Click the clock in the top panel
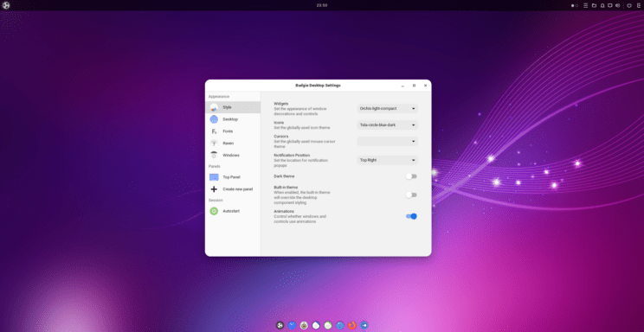The width and height of the screenshot is (644, 332). click(322, 5)
